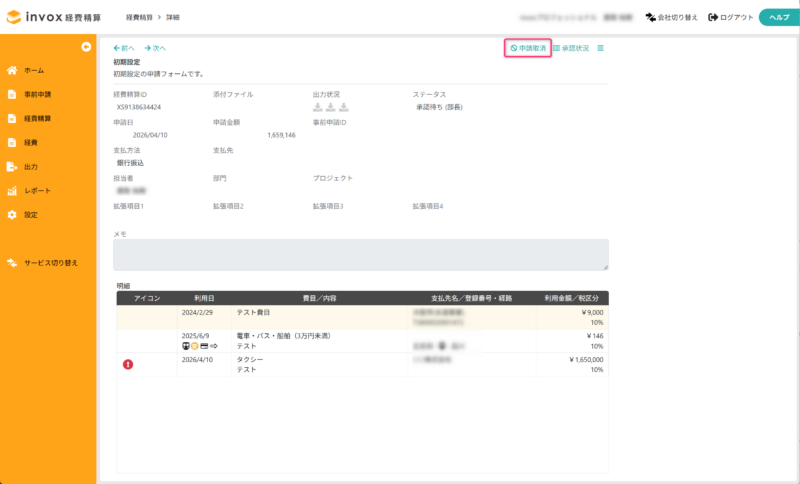Select the タクシー row dated 2026/4/10

point(362,364)
